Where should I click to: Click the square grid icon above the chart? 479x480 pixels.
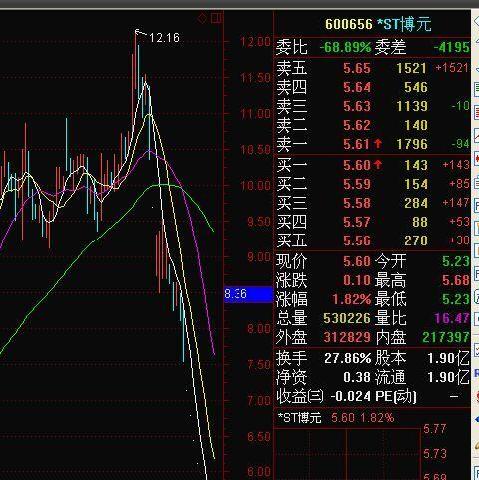[x=216, y=18]
